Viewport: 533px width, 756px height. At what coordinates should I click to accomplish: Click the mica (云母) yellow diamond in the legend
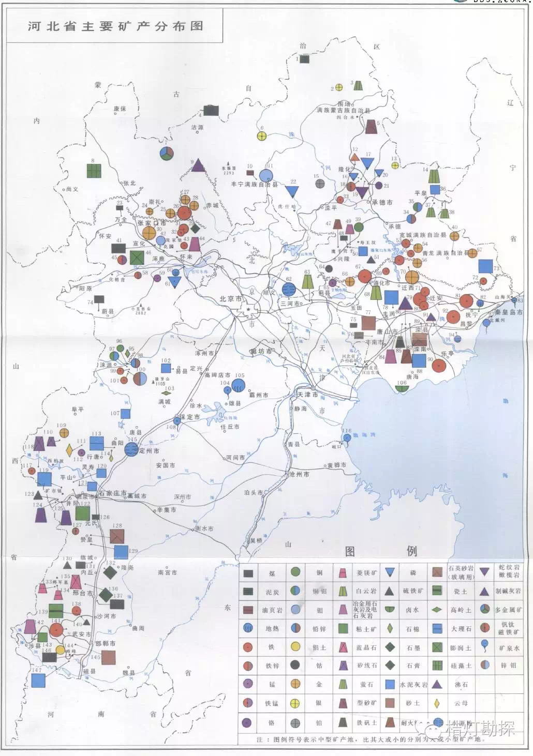[x=437, y=703]
